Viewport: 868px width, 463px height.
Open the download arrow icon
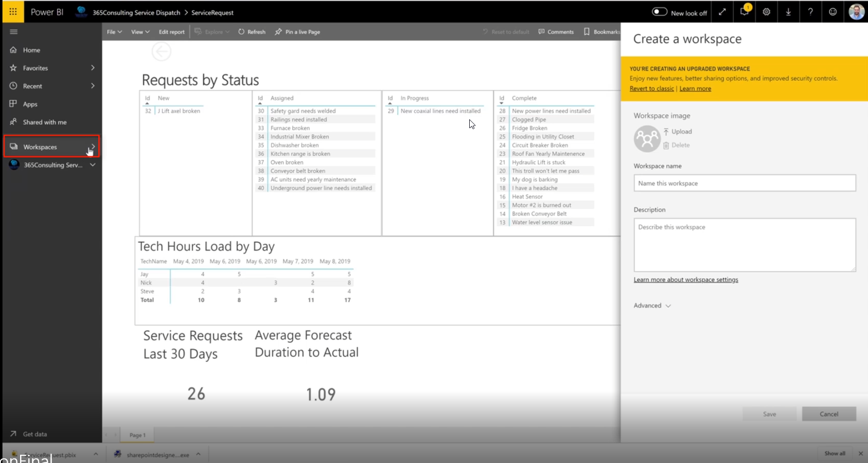[x=788, y=12]
